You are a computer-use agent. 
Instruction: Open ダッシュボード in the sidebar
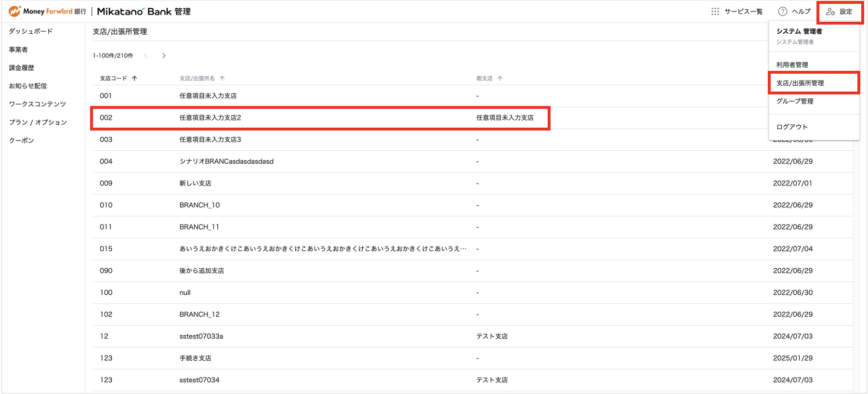click(31, 31)
